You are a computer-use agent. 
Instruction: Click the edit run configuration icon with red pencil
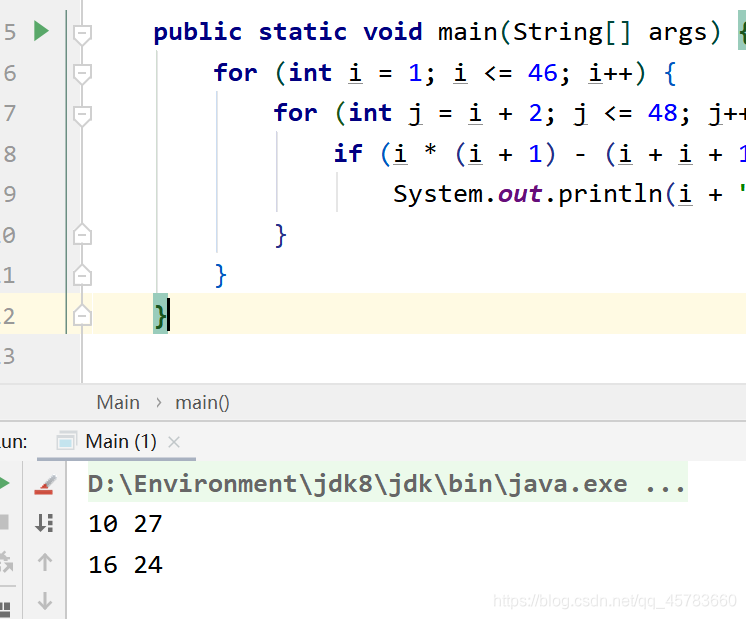pyautogui.click(x=45, y=485)
